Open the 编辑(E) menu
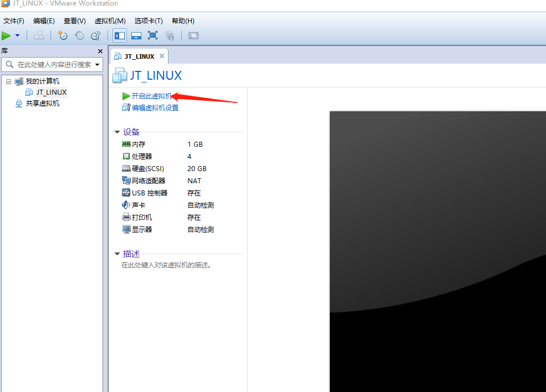This screenshot has height=392, width=546. [x=44, y=21]
